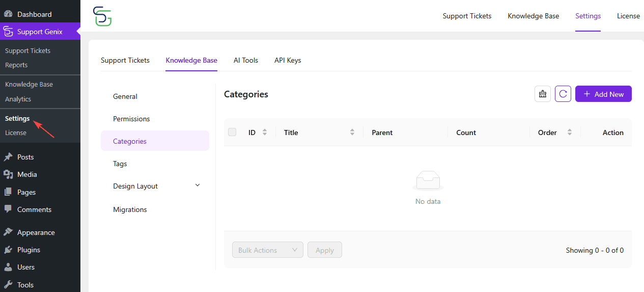Image resolution: width=644 pixels, height=292 pixels.
Task: Click the Dashboard gauge icon in sidebar
Action: click(x=8, y=14)
